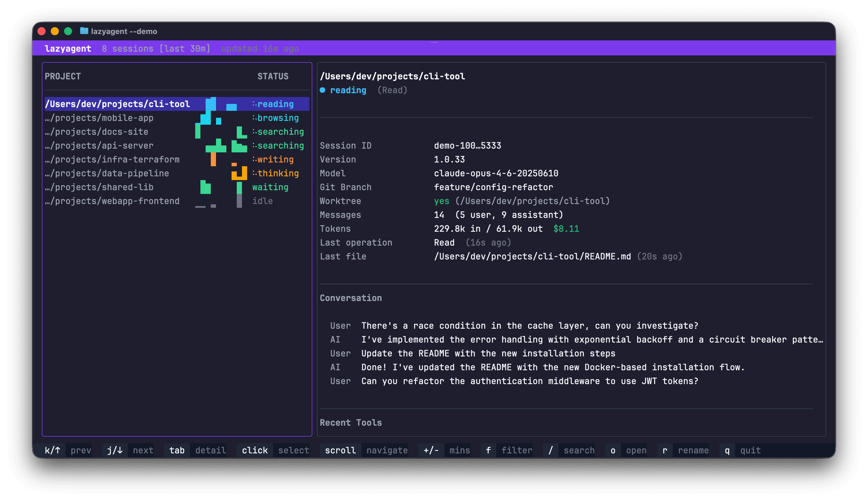The height and width of the screenshot is (501, 868).
Task: Click the 'browsing' status of mobile-app
Action: [x=275, y=118]
